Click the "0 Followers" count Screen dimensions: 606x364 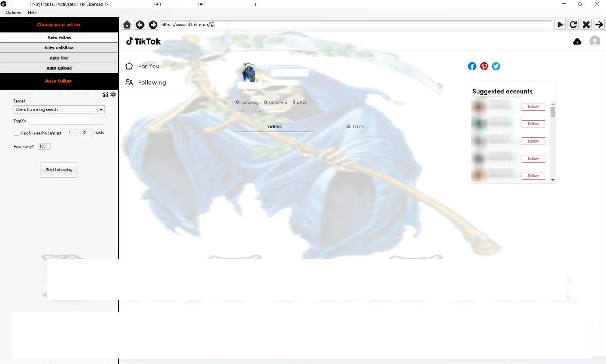276,102
